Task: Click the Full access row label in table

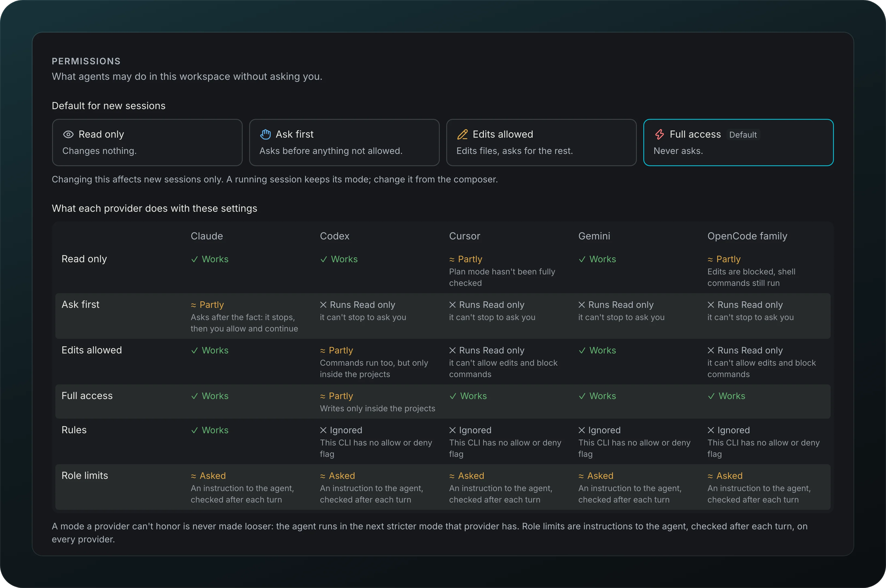Action: [x=87, y=396]
